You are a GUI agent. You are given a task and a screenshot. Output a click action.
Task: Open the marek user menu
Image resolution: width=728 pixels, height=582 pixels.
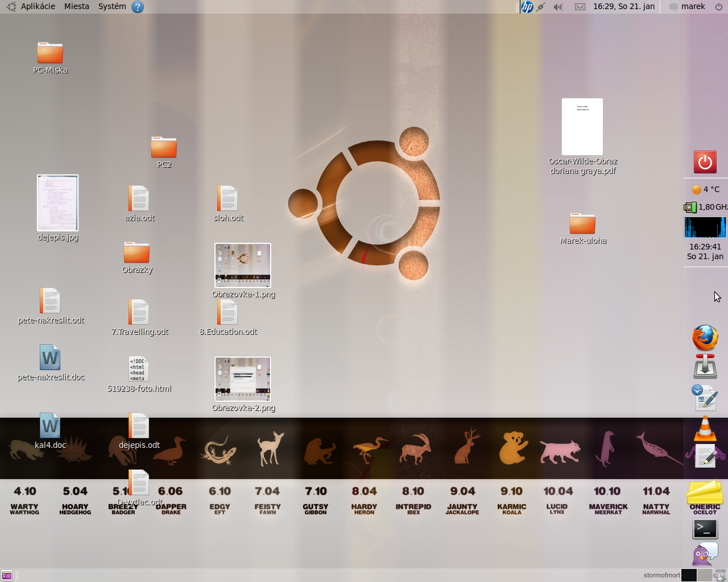(x=687, y=6)
